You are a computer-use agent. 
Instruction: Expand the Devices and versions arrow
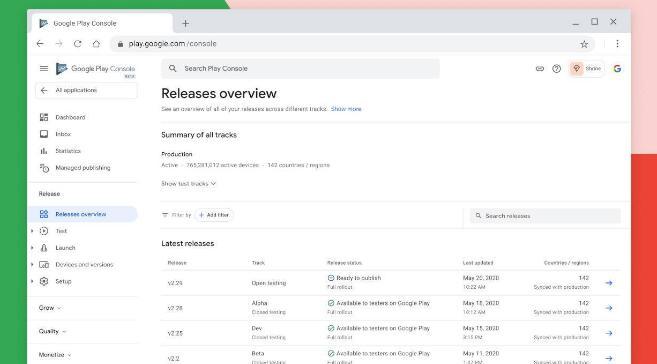point(32,264)
